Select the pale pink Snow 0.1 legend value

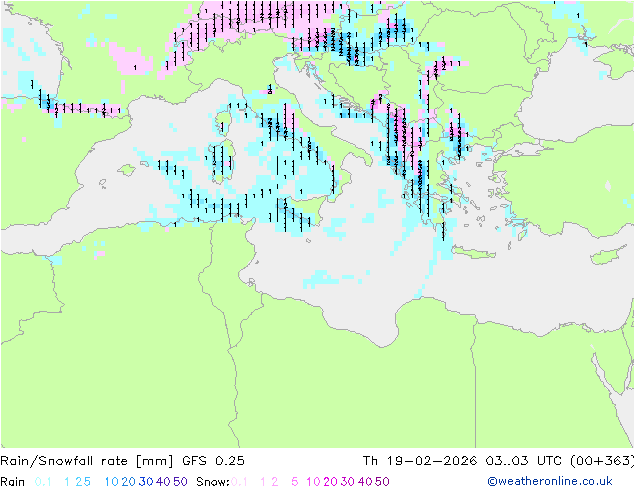(x=239, y=482)
